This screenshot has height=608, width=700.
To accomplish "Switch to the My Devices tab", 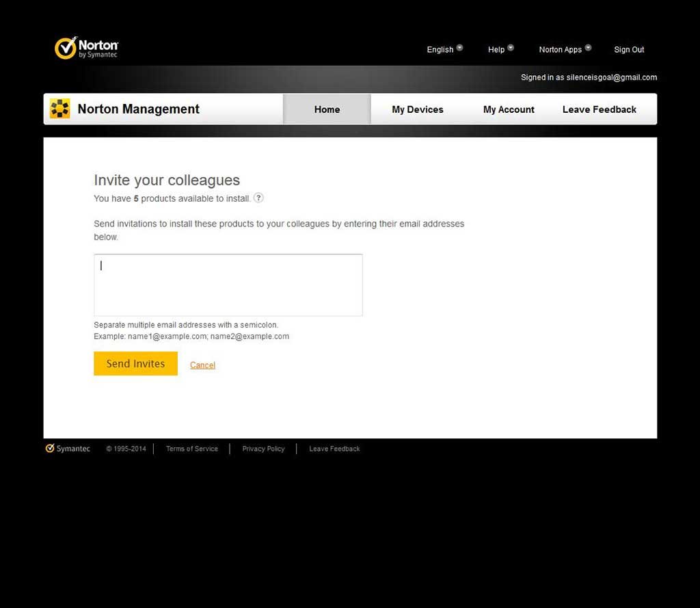I will [418, 109].
